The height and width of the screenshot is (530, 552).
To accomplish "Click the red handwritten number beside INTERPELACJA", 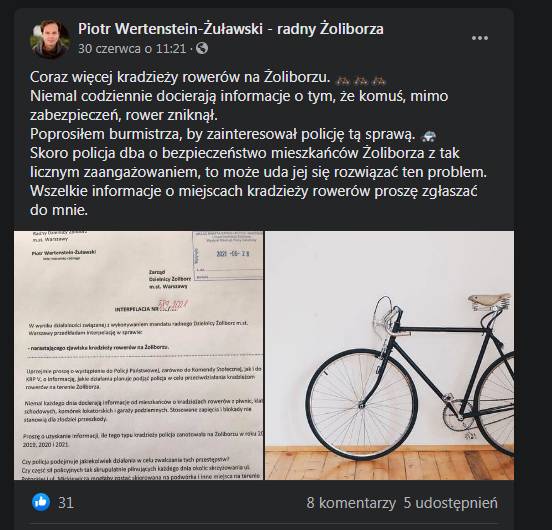I will click(172, 304).
